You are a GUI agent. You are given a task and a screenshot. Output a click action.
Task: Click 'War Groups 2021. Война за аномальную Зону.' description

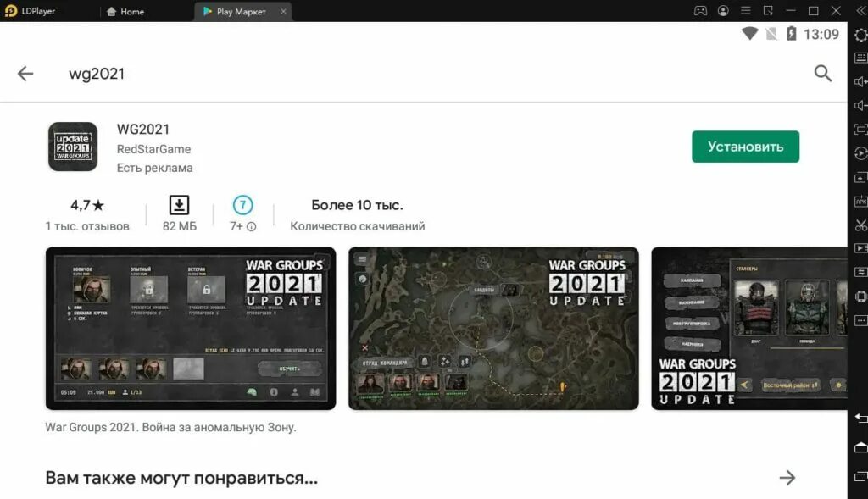170,428
